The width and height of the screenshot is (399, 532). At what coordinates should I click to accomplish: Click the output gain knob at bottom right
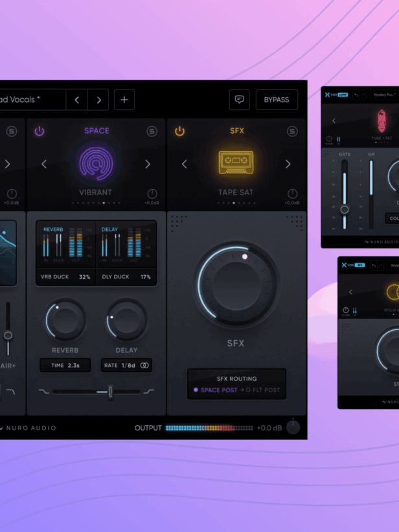[x=293, y=428]
